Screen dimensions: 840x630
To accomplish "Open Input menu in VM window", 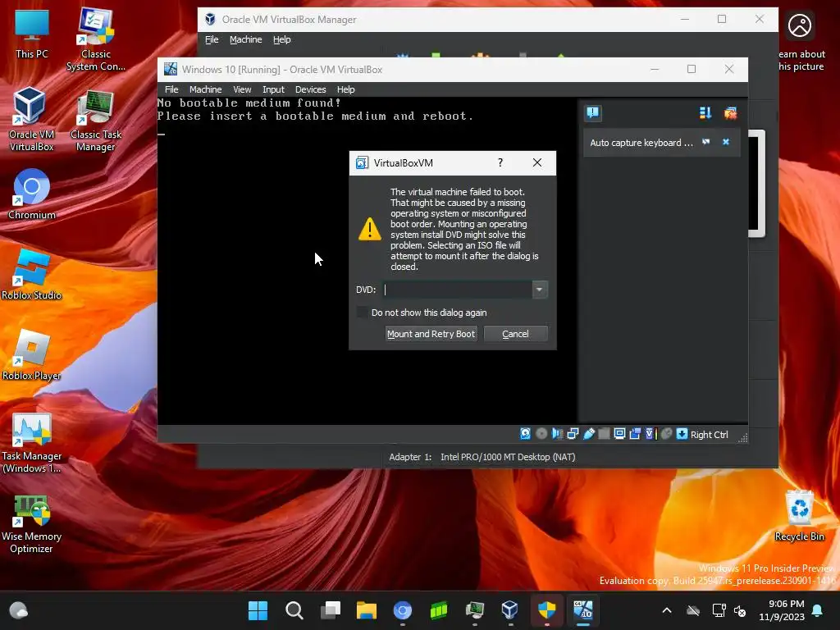I will coord(273,89).
